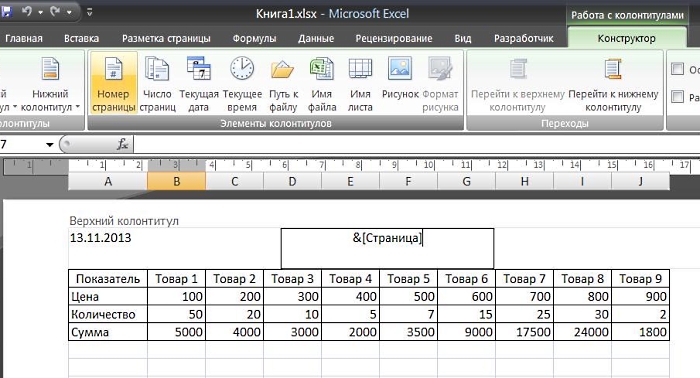Click the formula bar input field
The width and height of the screenshot is (700, 378).
pyautogui.click(x=416, y=144)
